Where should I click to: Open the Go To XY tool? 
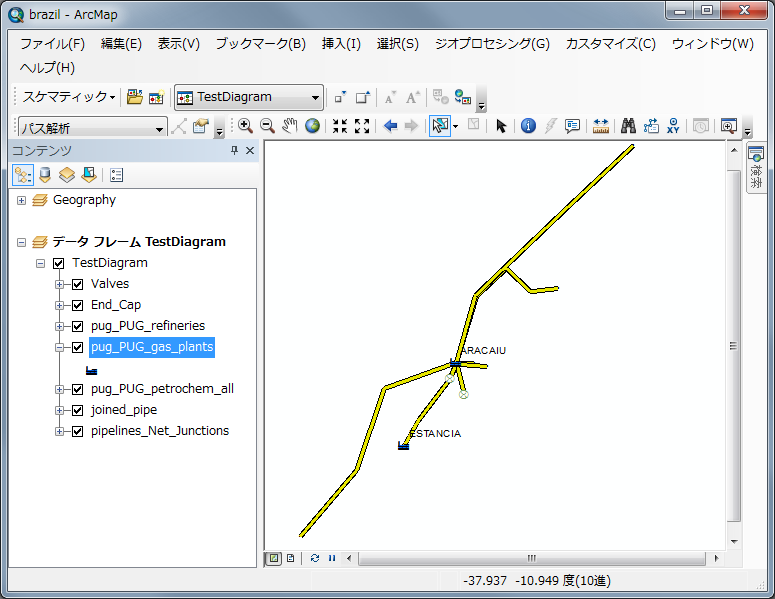(673, 126)
